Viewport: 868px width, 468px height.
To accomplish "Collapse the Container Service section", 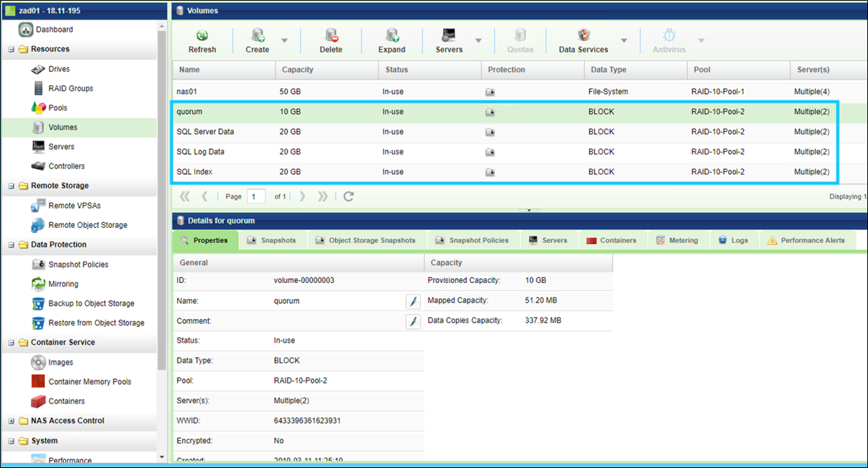I will point(11,342).
